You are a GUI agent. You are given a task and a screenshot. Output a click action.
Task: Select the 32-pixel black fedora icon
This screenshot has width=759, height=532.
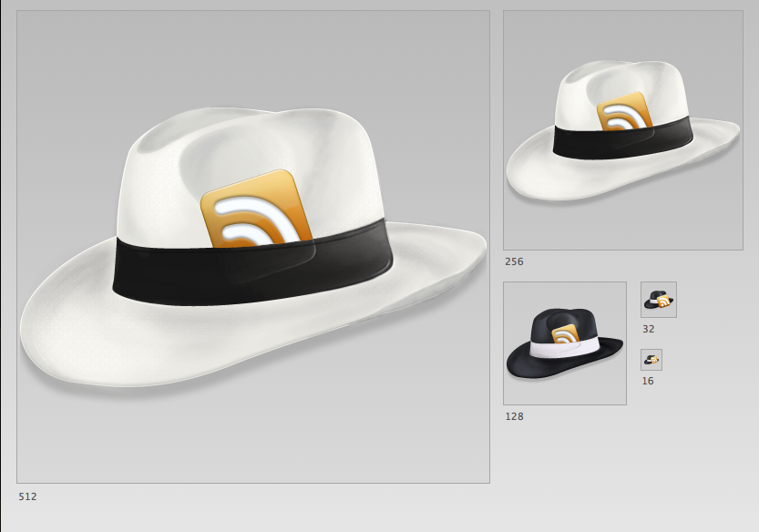658,299
